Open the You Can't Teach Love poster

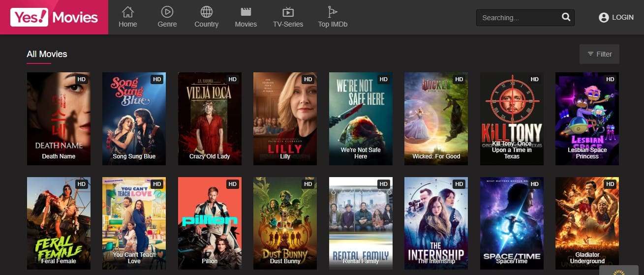click(134, 223)
